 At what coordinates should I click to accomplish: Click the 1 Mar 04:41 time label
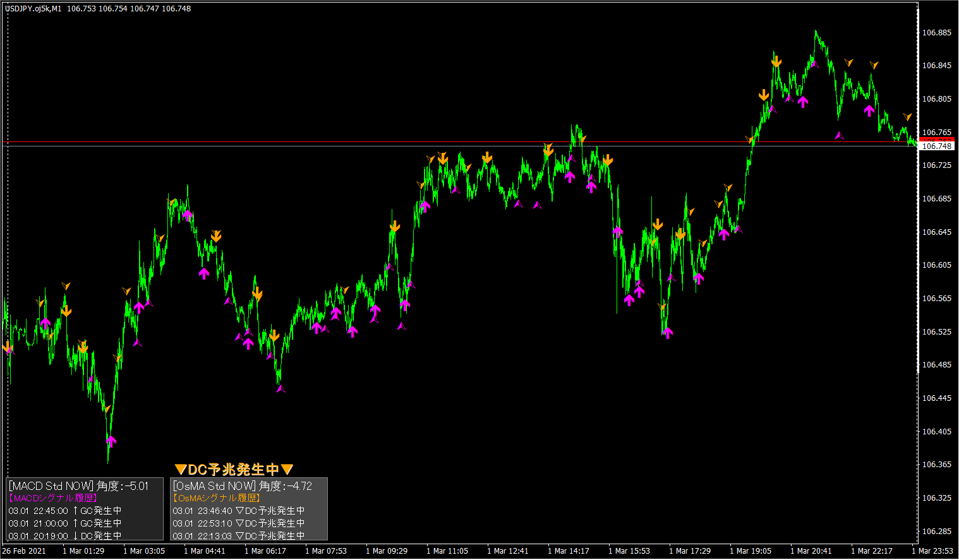[x=205, y=551]
